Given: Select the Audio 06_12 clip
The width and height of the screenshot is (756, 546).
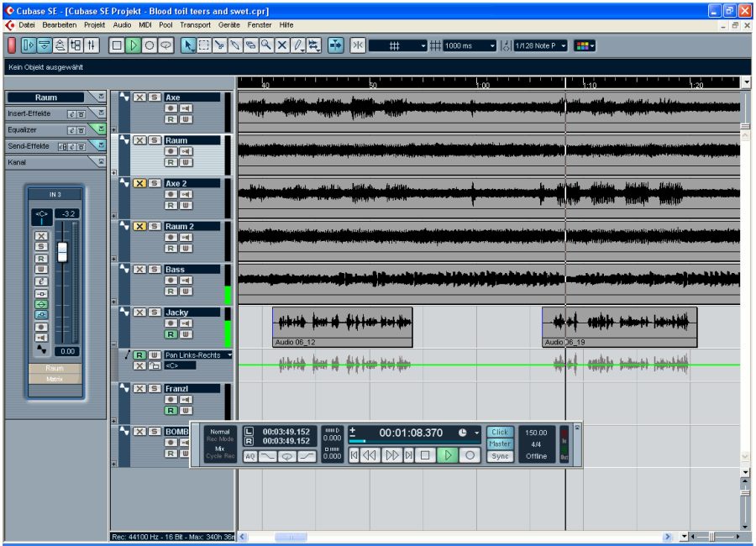Looking at the screenshot, I should 343,327.
